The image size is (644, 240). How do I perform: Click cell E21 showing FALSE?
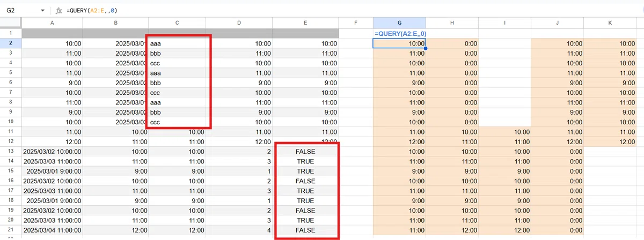[x=305, y=230]
